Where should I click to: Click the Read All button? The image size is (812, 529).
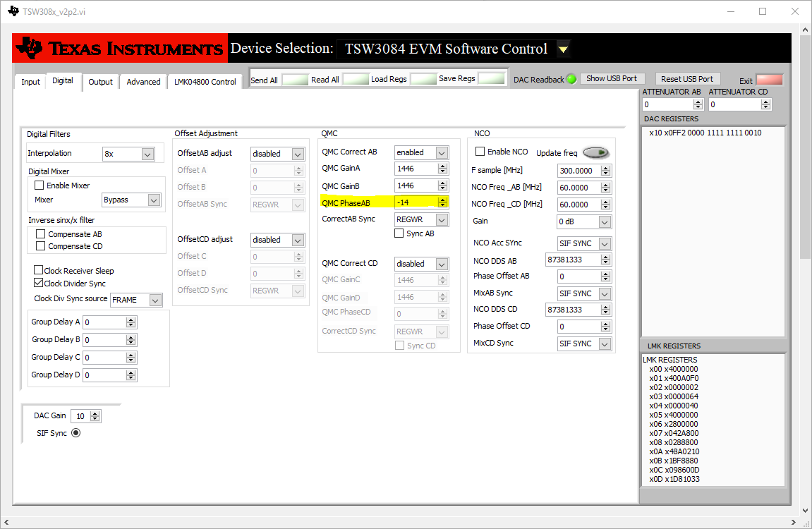(x=356, y=79)
